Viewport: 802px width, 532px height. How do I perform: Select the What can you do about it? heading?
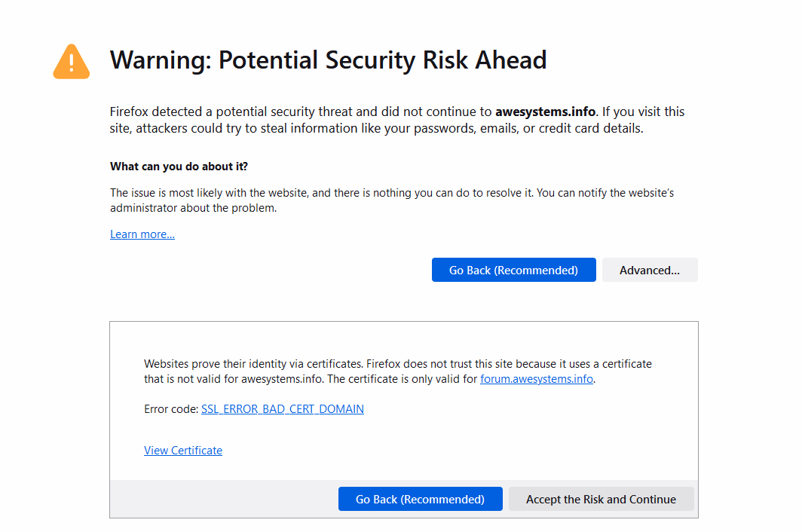pyautogui.click(x=179, y=167)
